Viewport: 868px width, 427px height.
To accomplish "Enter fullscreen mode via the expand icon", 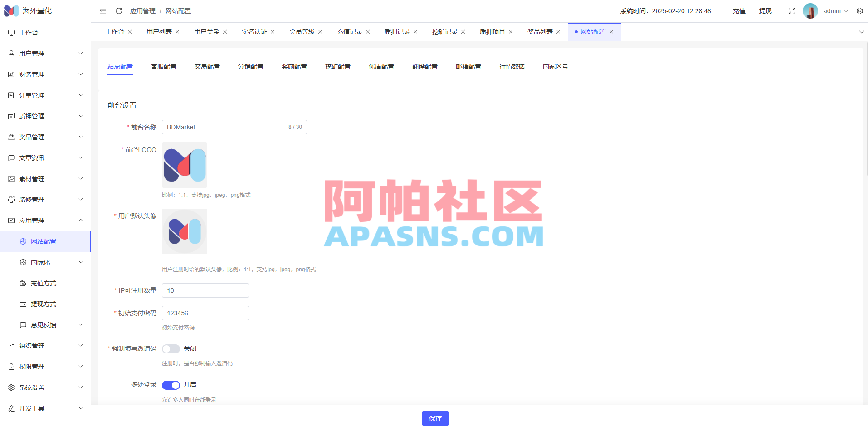I will pos(791,10).
